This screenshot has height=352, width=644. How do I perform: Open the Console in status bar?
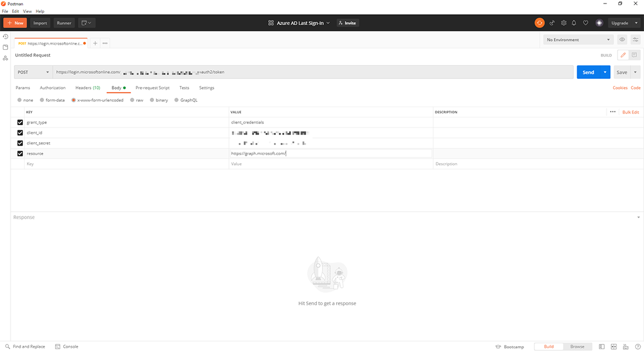[67, 347]
